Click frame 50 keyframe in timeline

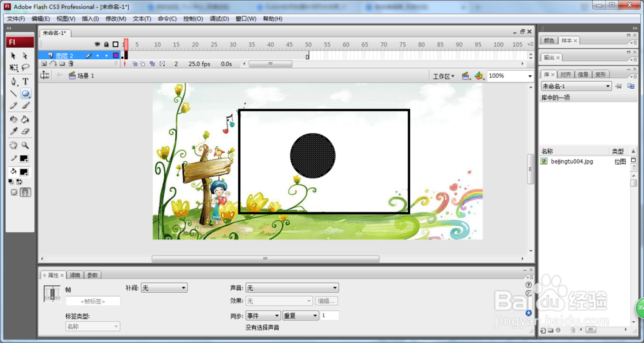point(307,55)
